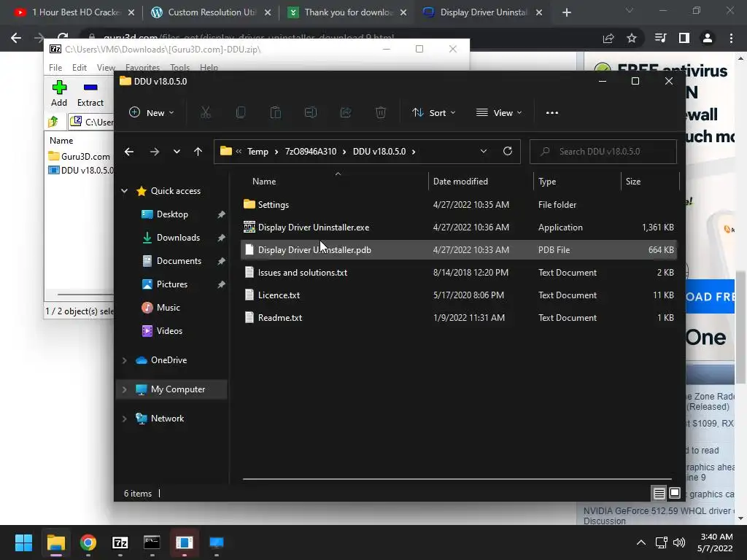Select Downloads in Quick access

[x=178, y=238]
